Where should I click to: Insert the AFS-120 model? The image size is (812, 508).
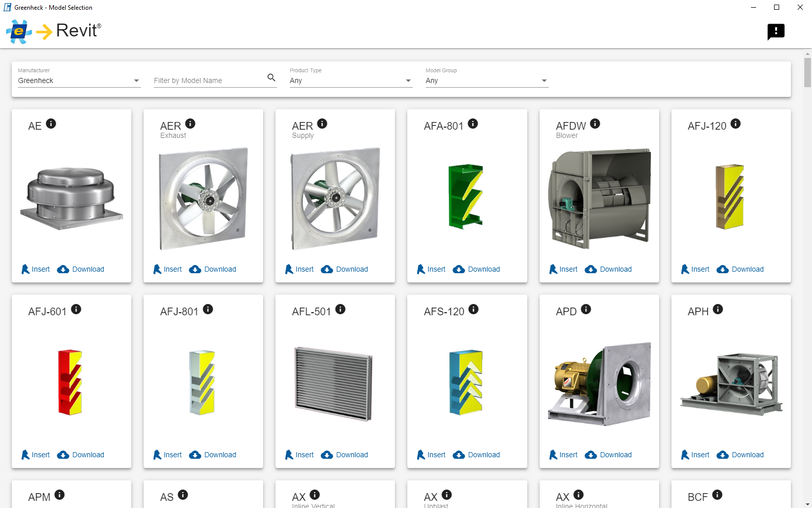click(431, 455)
